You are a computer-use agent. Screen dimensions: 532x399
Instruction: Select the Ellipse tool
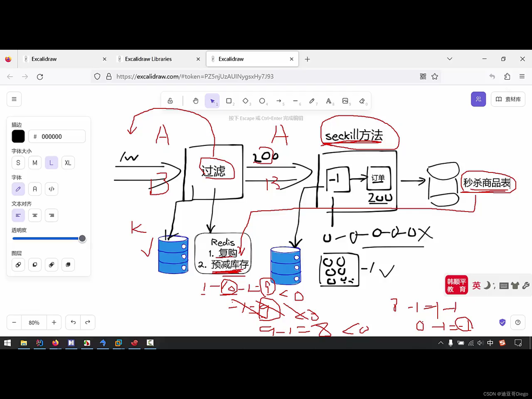click(x=262, y=101)
